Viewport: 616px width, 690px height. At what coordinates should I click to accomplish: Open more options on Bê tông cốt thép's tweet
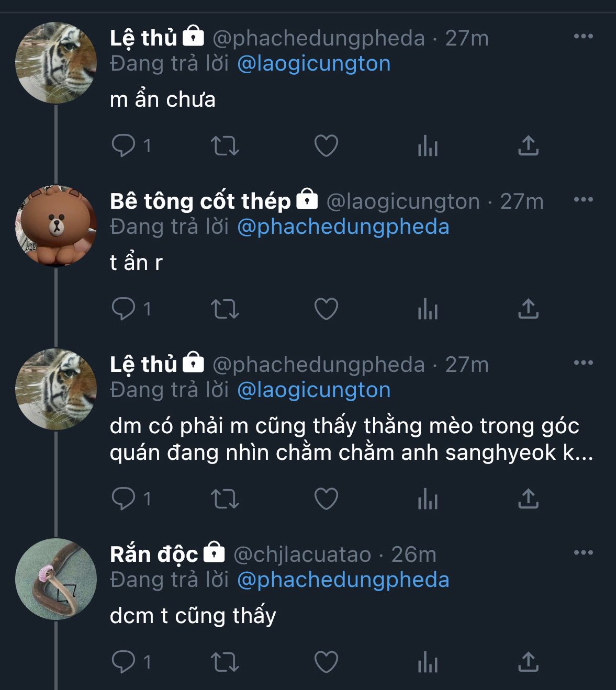[x=583, y=200]
